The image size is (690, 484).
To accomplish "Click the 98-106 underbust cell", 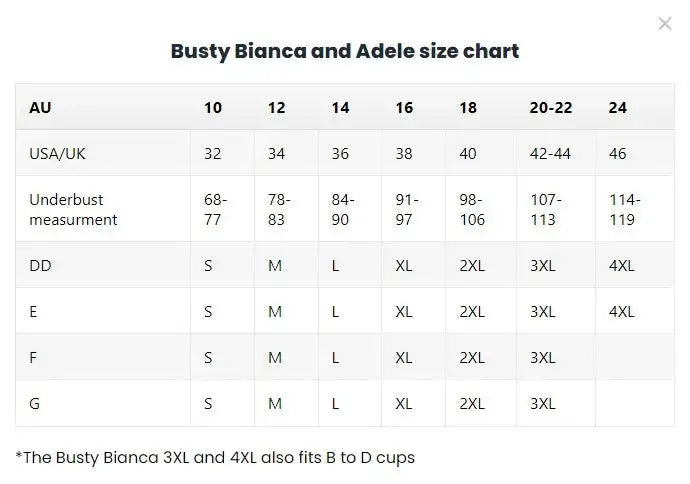I will click(473, 209).
